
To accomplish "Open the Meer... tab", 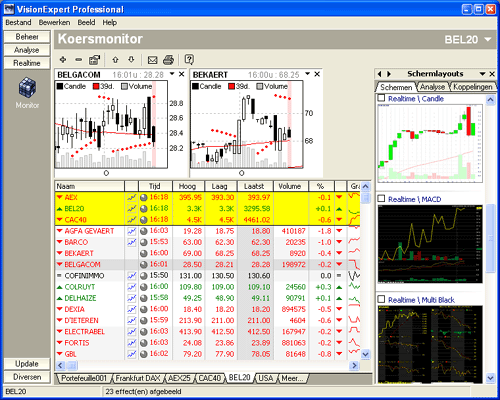I will (x=292, y=378).
